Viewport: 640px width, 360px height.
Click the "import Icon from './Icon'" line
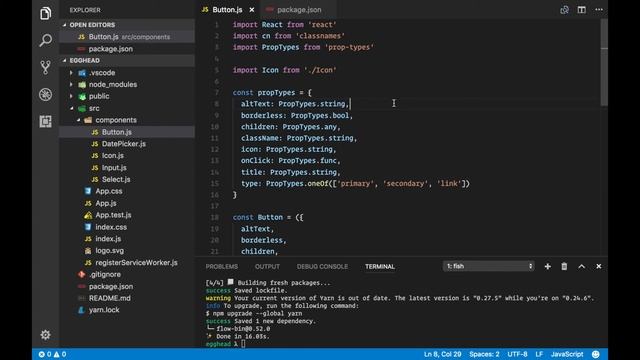tap(284, 70)
